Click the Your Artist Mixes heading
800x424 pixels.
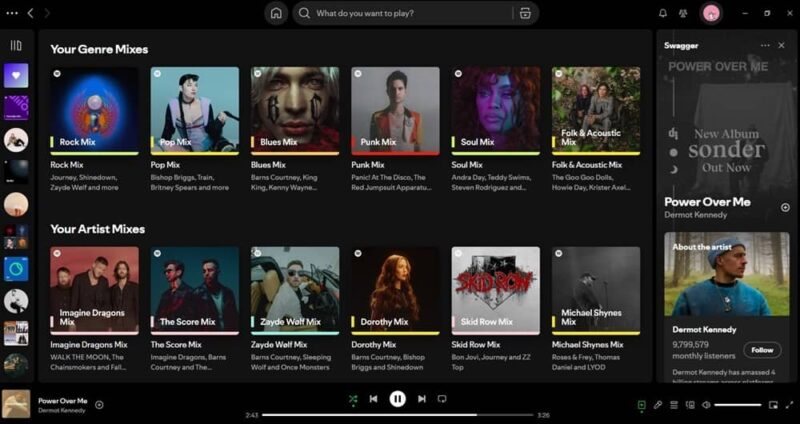pyautogui.click(x=97, y=229)
